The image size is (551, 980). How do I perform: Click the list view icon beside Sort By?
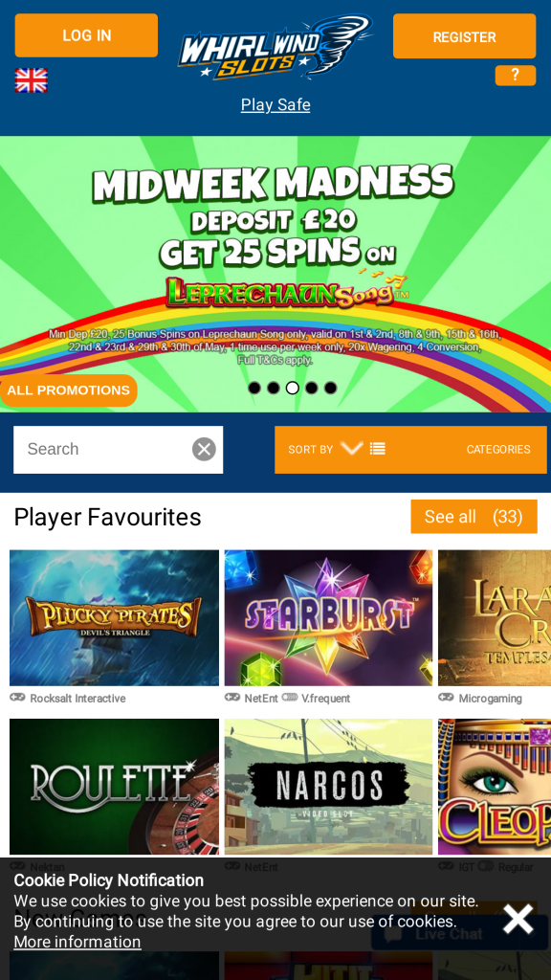377,449
